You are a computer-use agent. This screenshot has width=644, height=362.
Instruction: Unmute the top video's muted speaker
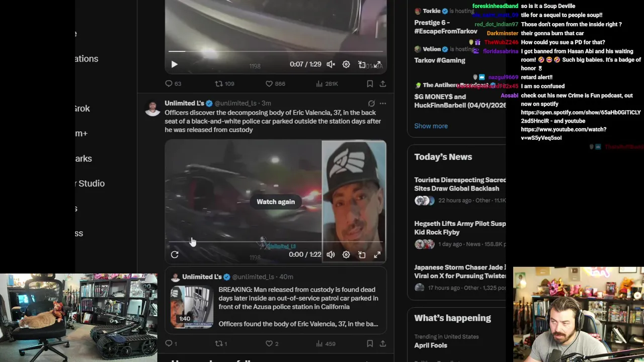pos(331,64)
